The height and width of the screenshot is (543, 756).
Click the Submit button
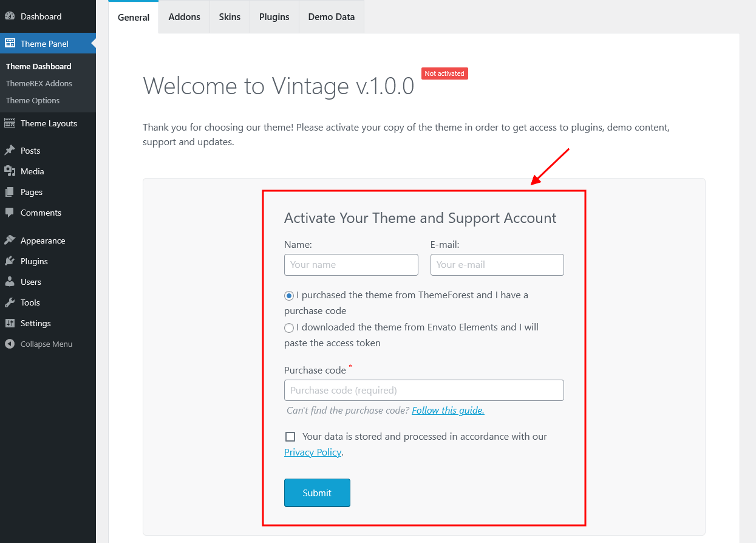point(317,493)
